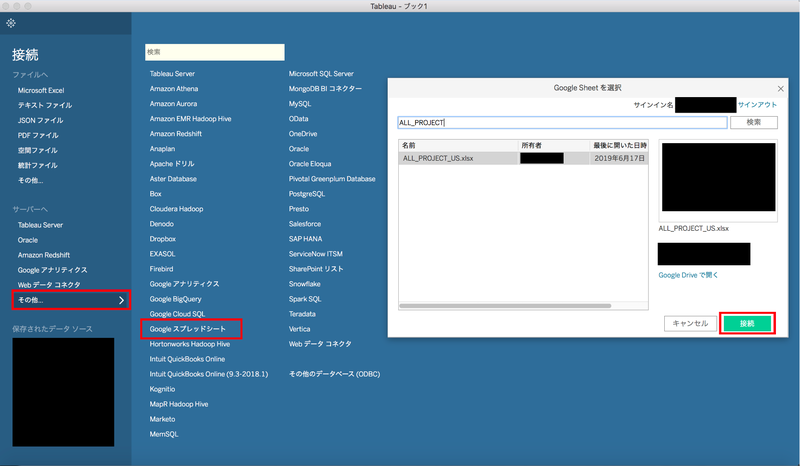
Task: Select Web データ コネクタ in the left sidebar
Action: (x=49, y=285)
